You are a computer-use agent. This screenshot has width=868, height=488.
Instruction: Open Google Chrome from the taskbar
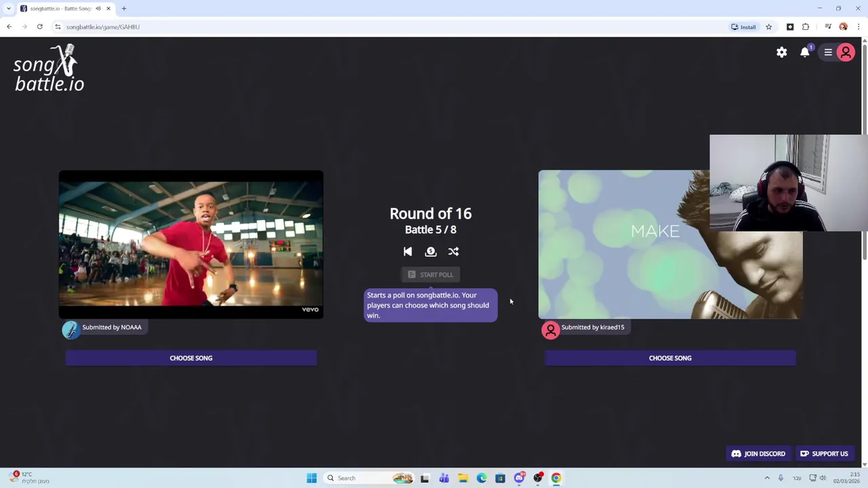[x=556, y=478]
